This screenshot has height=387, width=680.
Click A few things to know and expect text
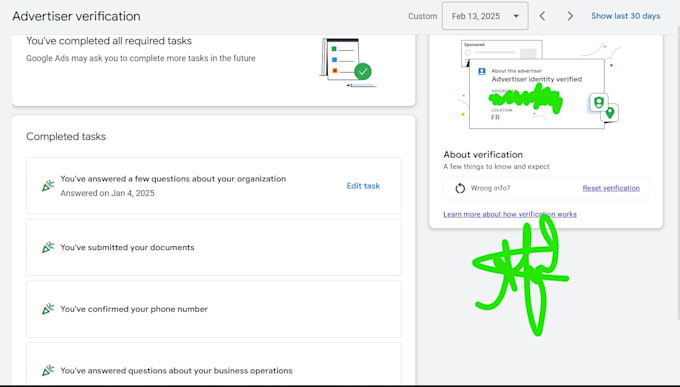pos(496,167)
